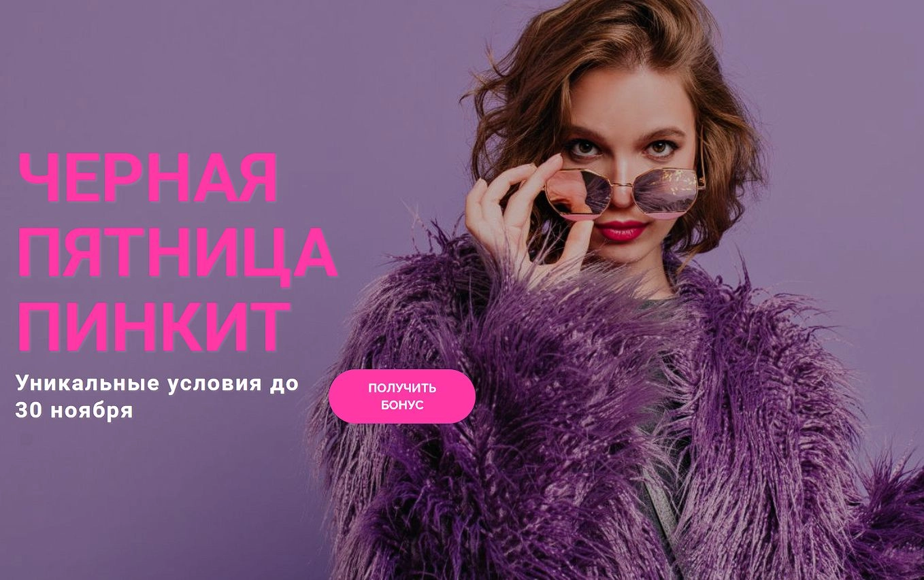This screenshot has width=924, height=580.
Task: Click the '30 ноября' date text
Action: [73, 411]
